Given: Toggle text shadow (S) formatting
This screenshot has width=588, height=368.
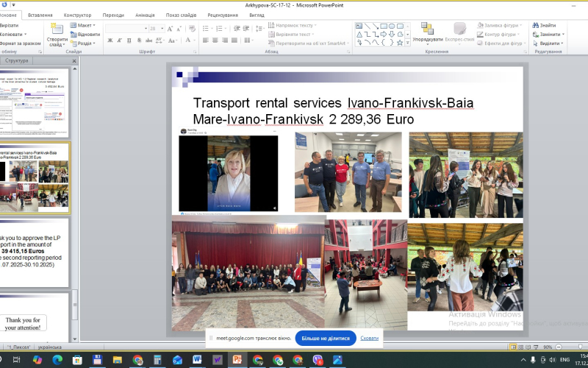Looking at the screenshot, I should point(139,40).
